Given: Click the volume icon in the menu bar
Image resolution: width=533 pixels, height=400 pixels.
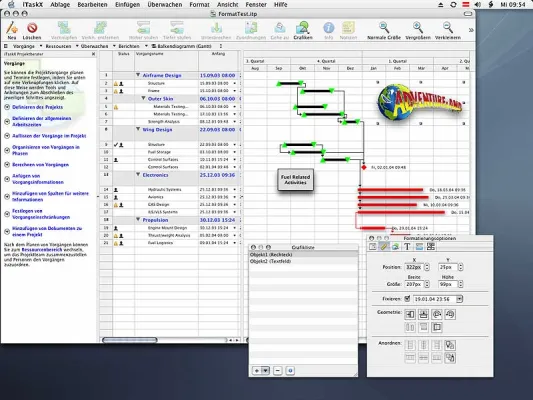Looking at the screenshot, I should click(478, 4).
